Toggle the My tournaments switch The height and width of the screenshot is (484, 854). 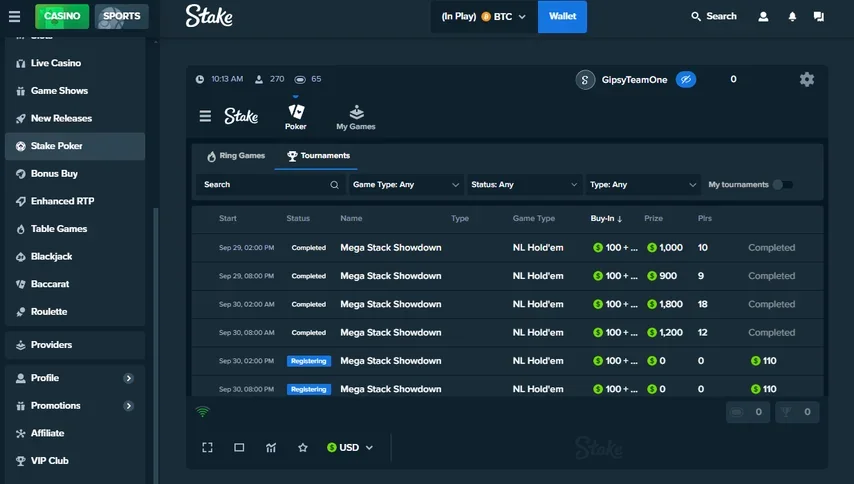[x=783, y=185]
